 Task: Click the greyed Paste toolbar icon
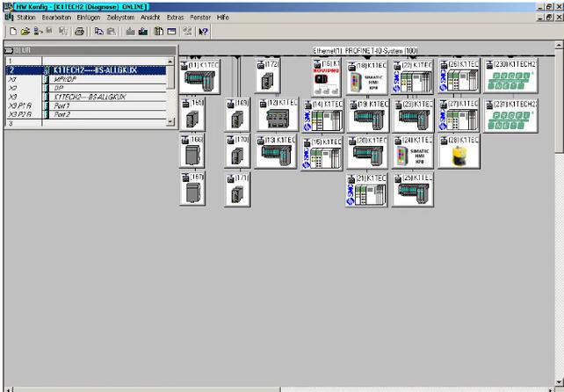click(112, 32)
